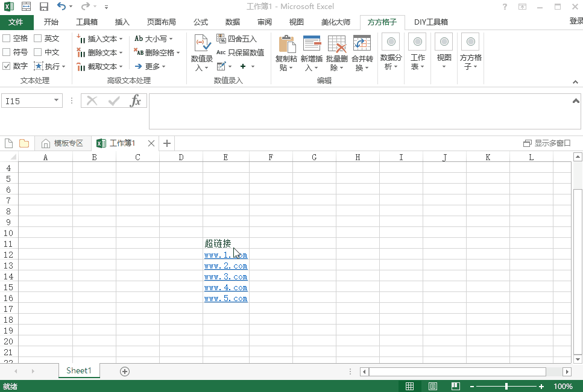Image resolution: width=583 pixels, height=392 pixels.
Task: Open the www.3.com hyperlink
Action: pyautogui.click(x=225, y=277)
